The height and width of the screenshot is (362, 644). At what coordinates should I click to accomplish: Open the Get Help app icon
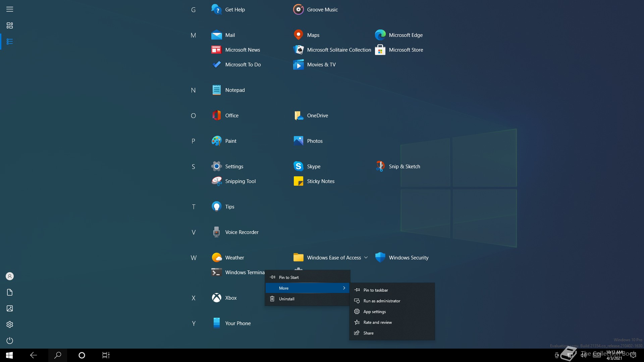(216, 9)
